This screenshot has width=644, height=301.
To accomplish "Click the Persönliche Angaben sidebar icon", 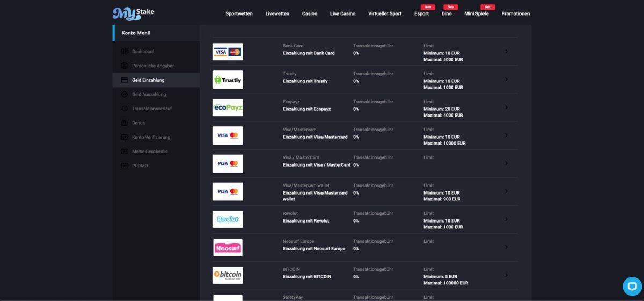I will pos(125,66).
